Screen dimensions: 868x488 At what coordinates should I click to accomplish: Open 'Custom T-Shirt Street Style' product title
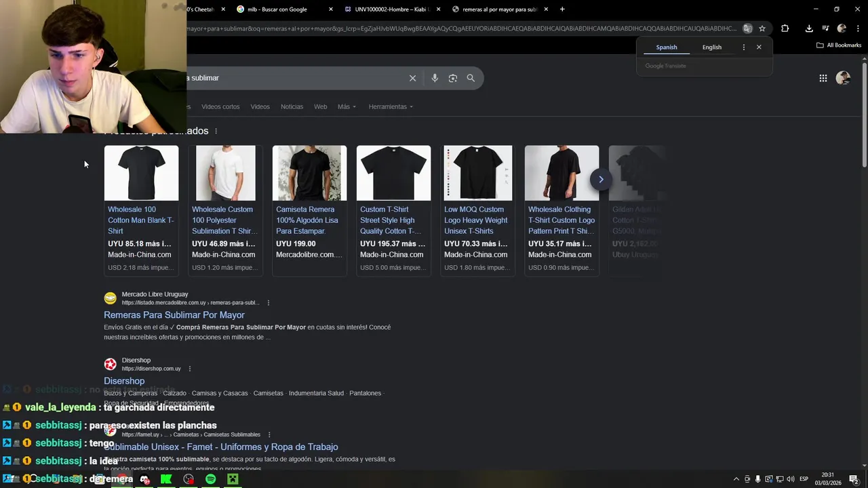tap(391, 220)
